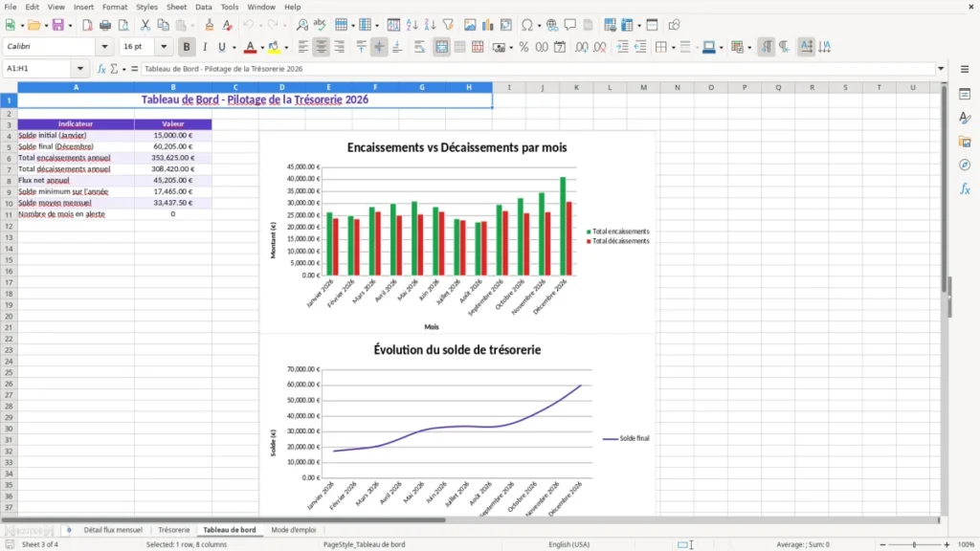Toggle Underline formatting
This screenshot has width=980, height=551.
[x=221, y=47]
